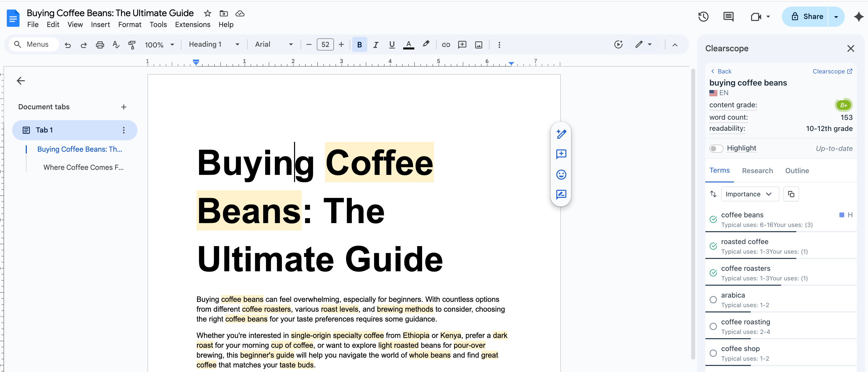Click the paint format roller icon
This screenshot has width=868, height=372.
[x=132, y=44]
